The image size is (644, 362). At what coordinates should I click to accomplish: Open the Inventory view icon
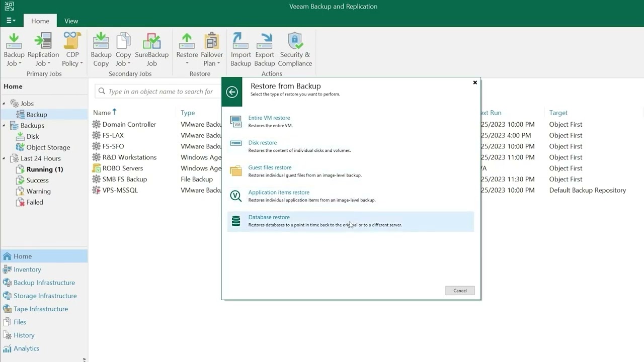point(7,269)
